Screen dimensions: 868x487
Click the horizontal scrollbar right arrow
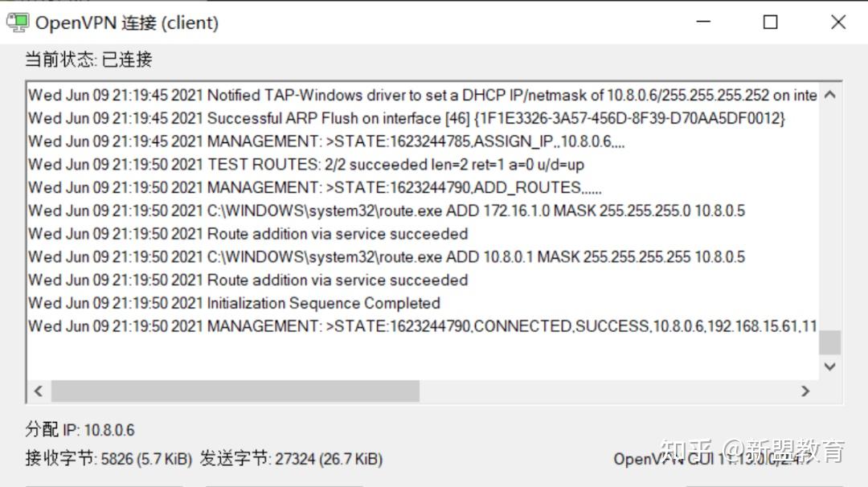[x=805, y=391]
